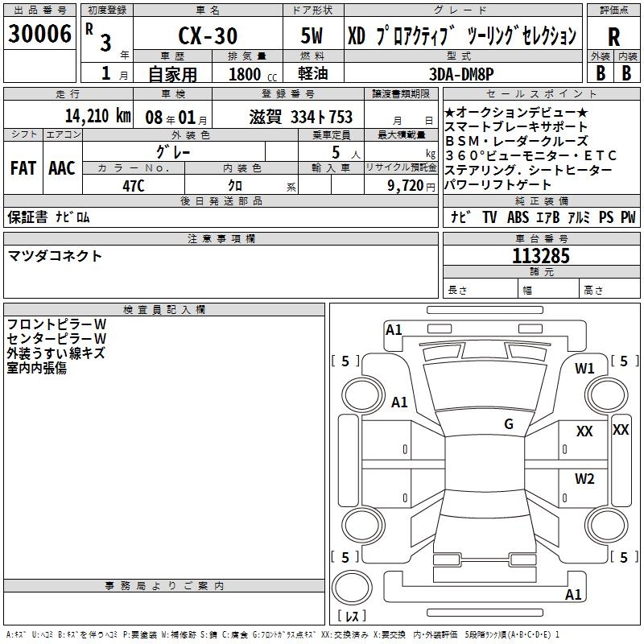Click registration number 滋賀 334ト753
Screen dimensions: 644x644
pyautogui.click(x=301, y=117)
